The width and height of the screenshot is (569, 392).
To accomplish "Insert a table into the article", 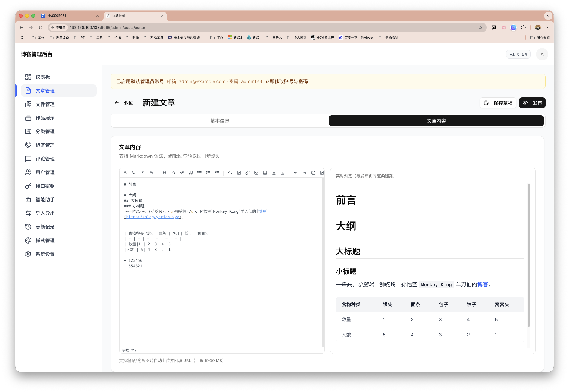I will point(265,173).
